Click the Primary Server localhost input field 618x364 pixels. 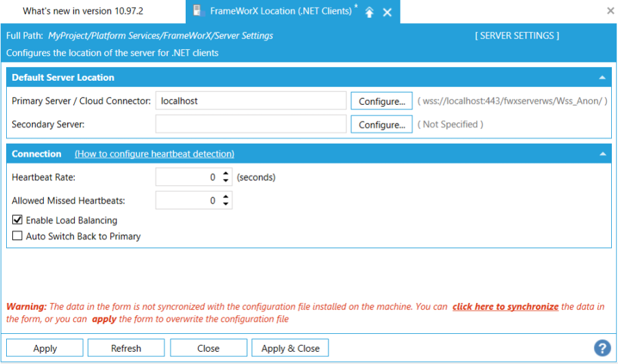pos(251,101)
